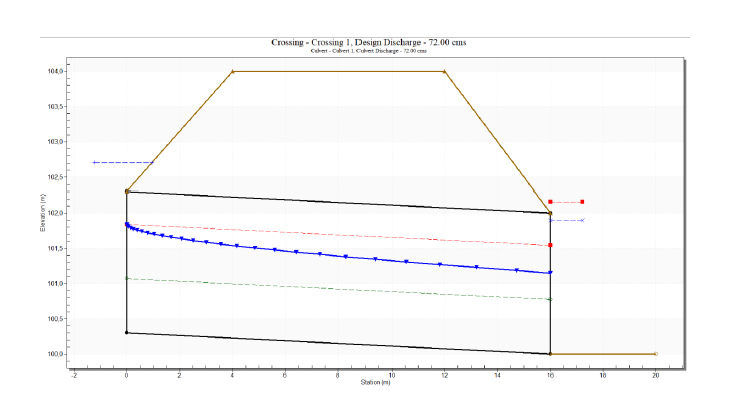738x415 pixels.
Task: Click the blue dashed tailwater line at right
Action: pyautogui.click(x=567, y=220)
